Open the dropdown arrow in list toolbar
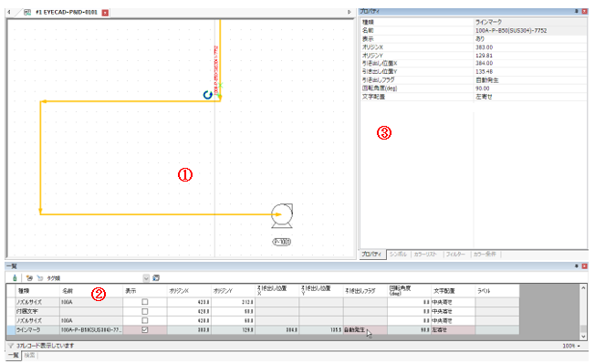This screenshot has width=595, height=364. click(146, 278)
